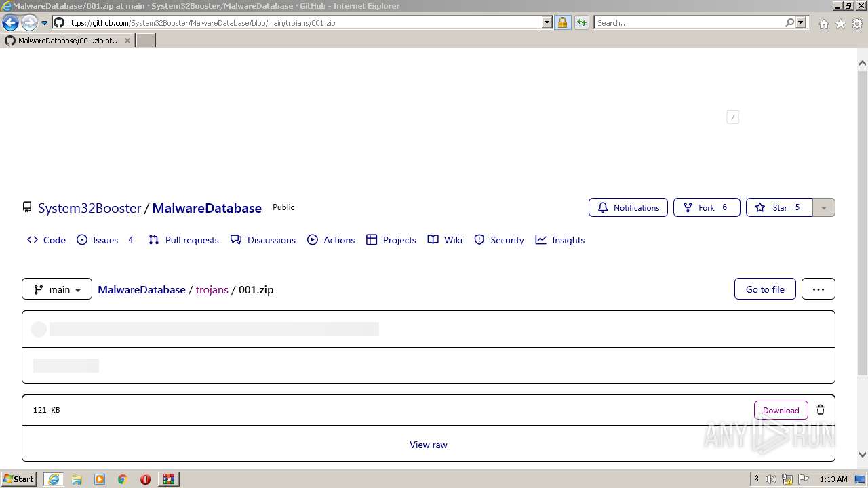868x488 pixels.
Task: Open the Windows Start menu
Action: pyautogui.click(x=18, y=479)
